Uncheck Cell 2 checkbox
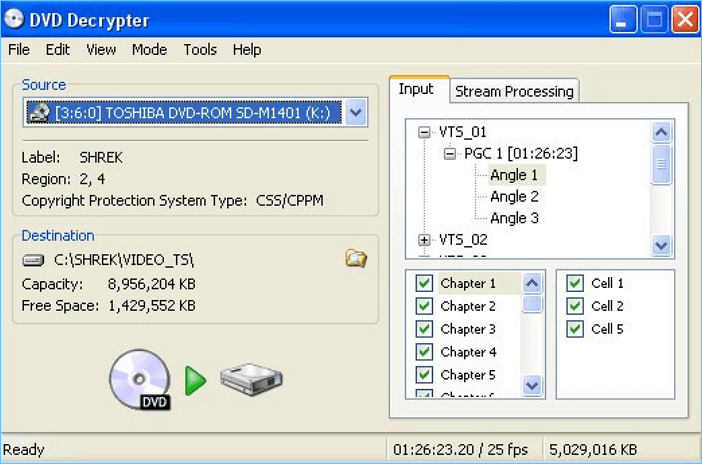Image resolution: width=702 pixels, height=464 pixels. click(x=575, y=306)
